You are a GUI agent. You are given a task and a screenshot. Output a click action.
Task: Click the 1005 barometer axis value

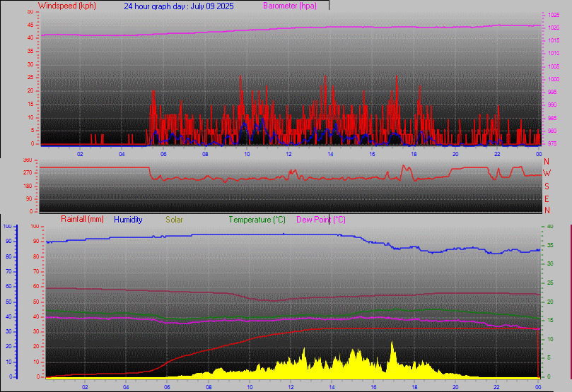click(x=554, y=66)
